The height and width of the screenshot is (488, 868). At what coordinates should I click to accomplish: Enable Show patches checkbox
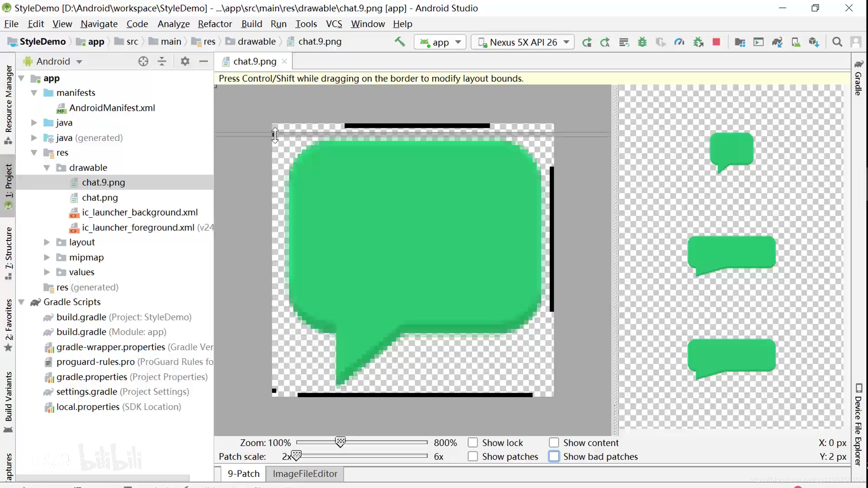[473, 456]
